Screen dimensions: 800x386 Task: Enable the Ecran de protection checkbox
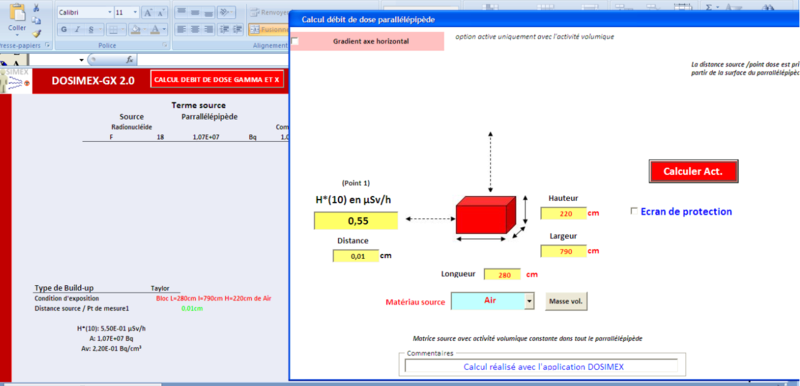[x=634, y=211]
